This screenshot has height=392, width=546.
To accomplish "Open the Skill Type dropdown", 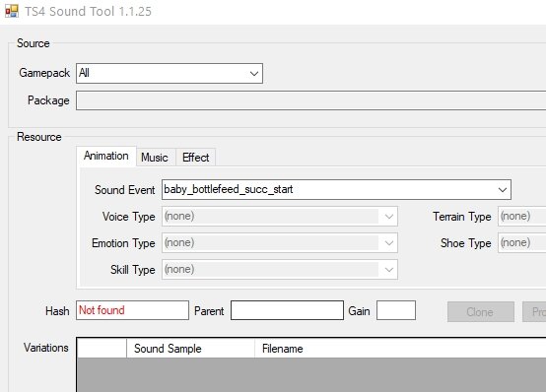I will point(280,269).
